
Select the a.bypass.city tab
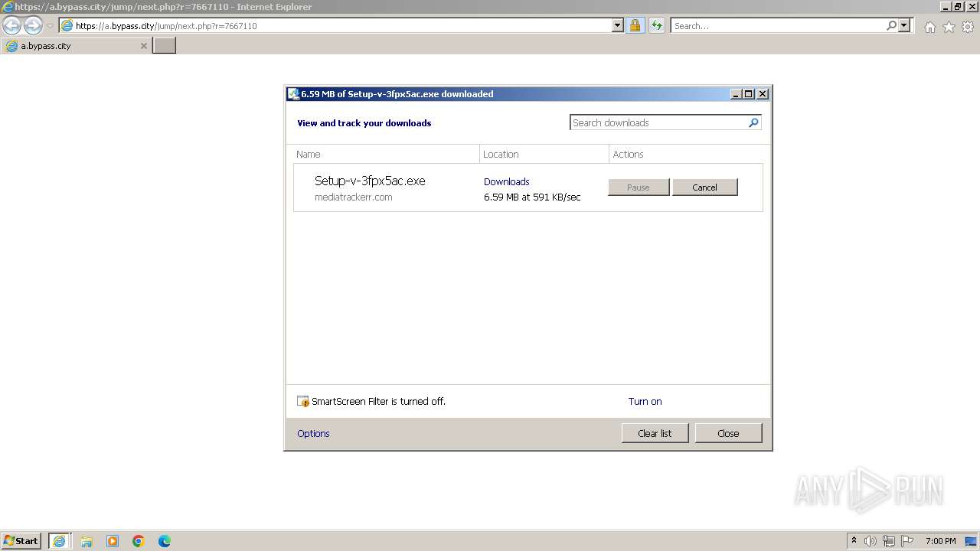pyautogui.click(x=76, y=46)
